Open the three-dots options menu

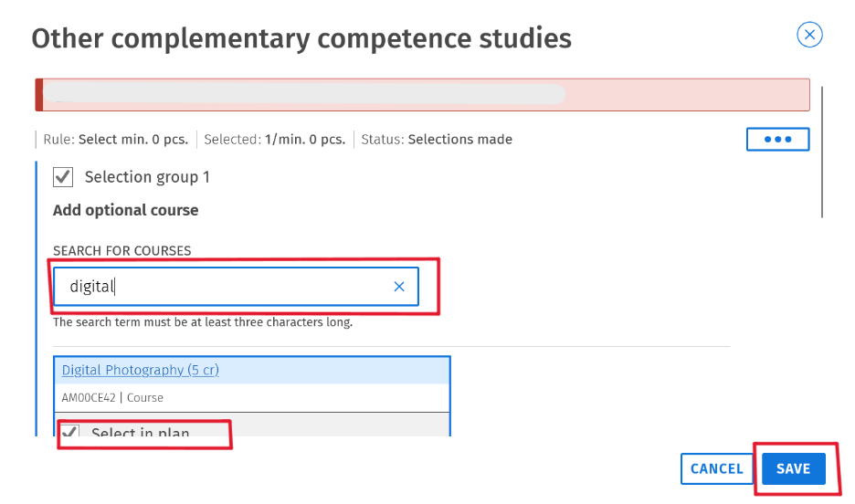(777, 140)
